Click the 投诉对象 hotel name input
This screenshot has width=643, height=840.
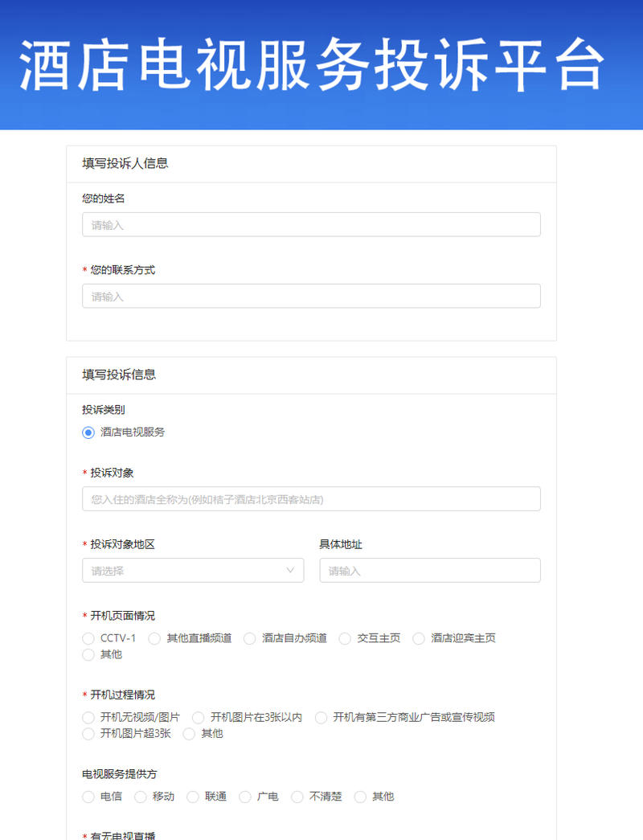tap(311, 499)
